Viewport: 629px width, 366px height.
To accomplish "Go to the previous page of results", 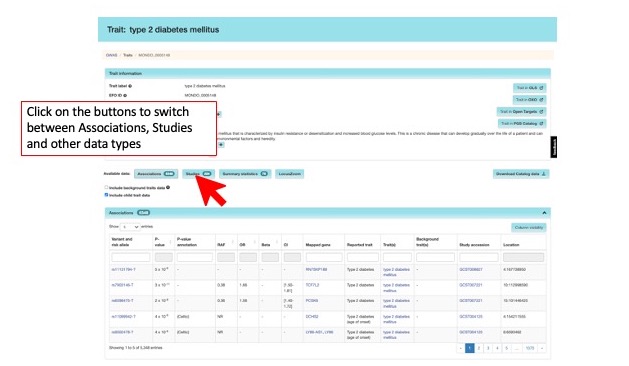I will (x=461, y=348).
